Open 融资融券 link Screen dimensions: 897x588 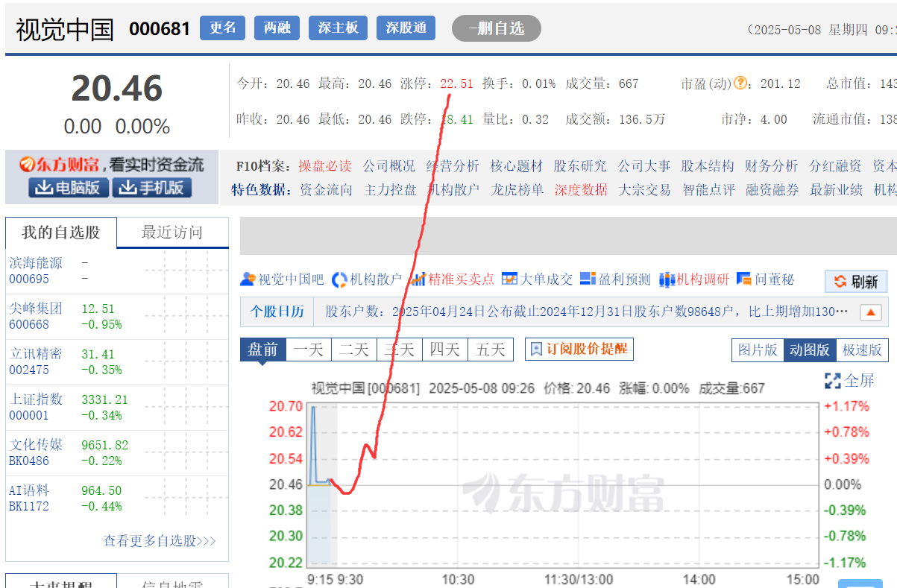click(772, 190)
